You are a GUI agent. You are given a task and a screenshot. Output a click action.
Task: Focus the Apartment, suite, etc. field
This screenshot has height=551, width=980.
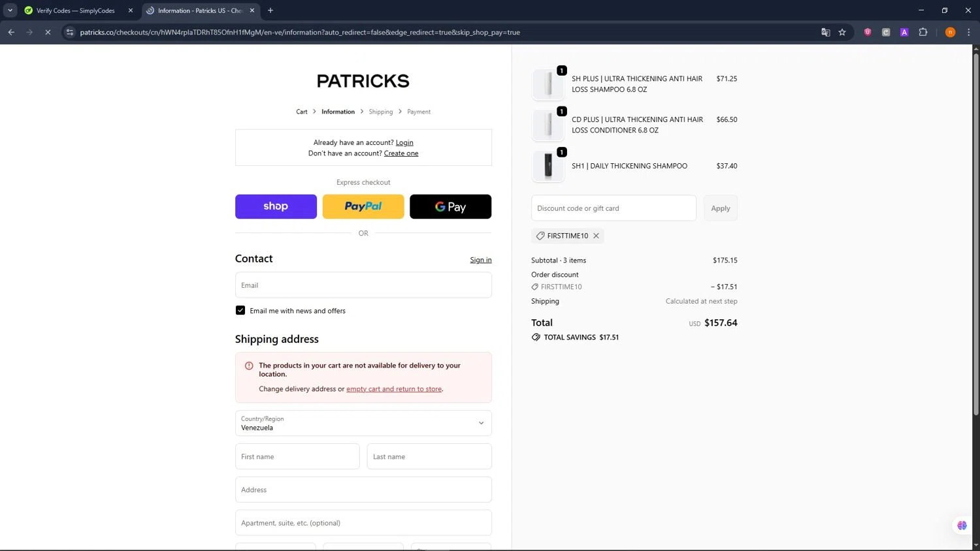coord(363,523)
